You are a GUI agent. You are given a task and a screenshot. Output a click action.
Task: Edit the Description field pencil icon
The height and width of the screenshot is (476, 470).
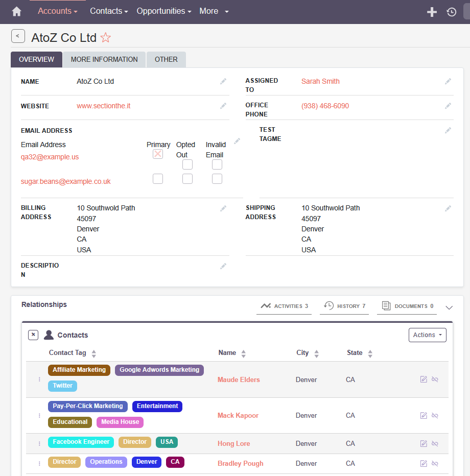tap(223, 266)
